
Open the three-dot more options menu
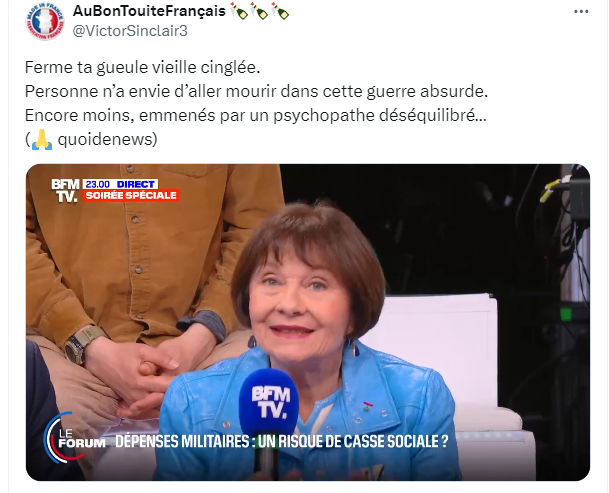pyautogui.click(x=581, y=12)
